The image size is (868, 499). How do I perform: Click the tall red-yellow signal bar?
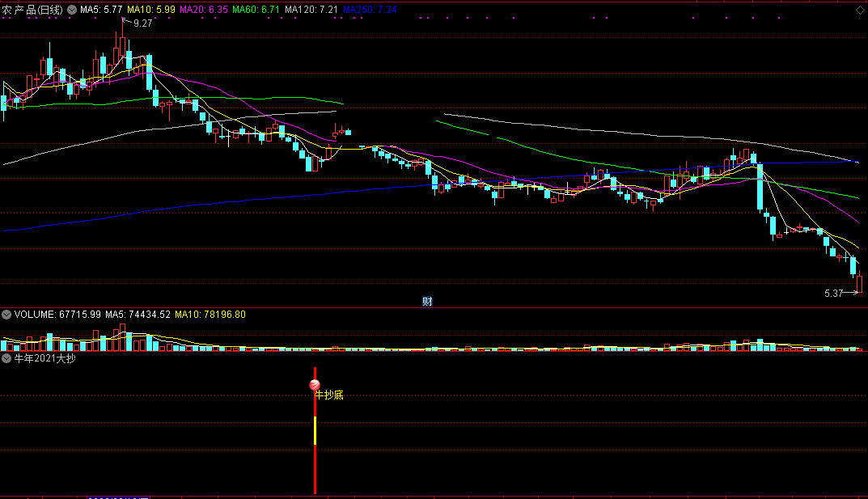[x=315, y=430]
